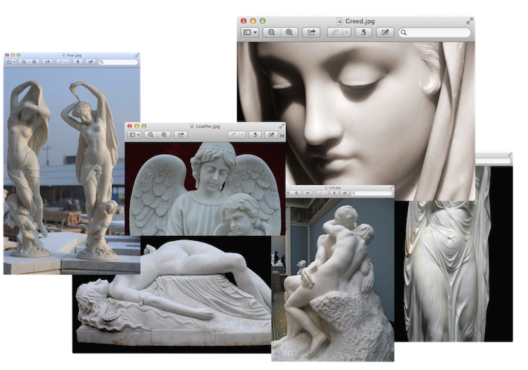
Task: Select highlight pen in Loathe.jpg window
Action: coord(233,135)
